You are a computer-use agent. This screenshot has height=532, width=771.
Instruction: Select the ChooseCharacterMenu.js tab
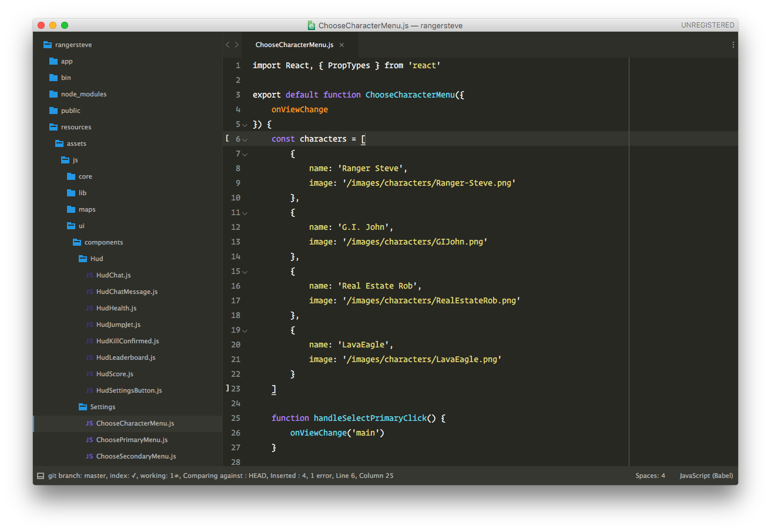point(294,45)
